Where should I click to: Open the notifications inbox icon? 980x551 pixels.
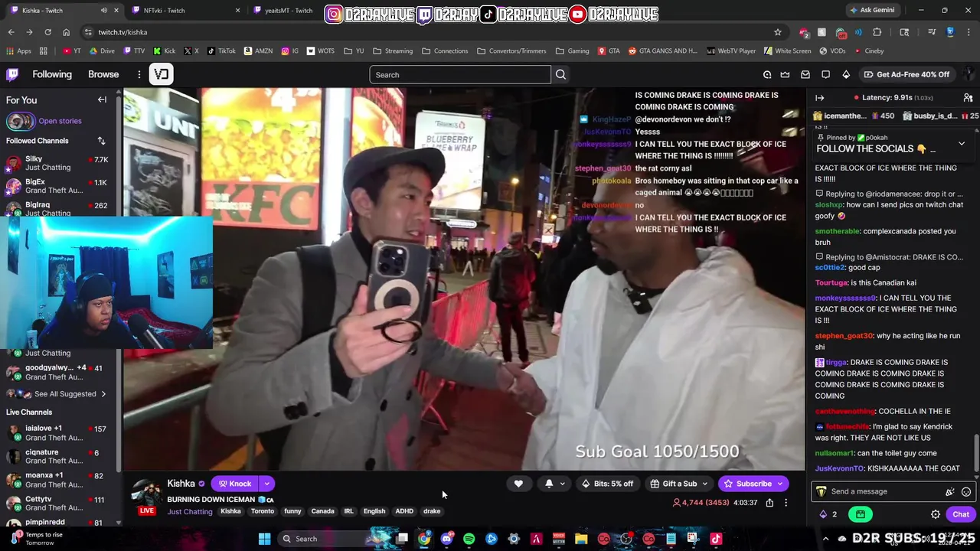[805, 74]
